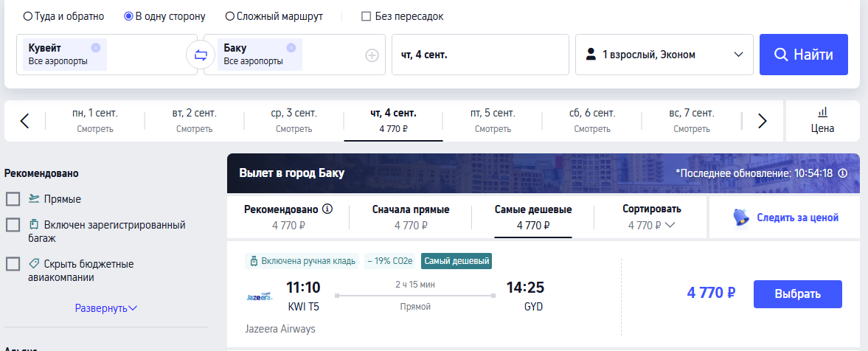The height and width of the screenshot is (351, 868).
Task: Select Сложный маршрут radio option
Action: [229, 16]
